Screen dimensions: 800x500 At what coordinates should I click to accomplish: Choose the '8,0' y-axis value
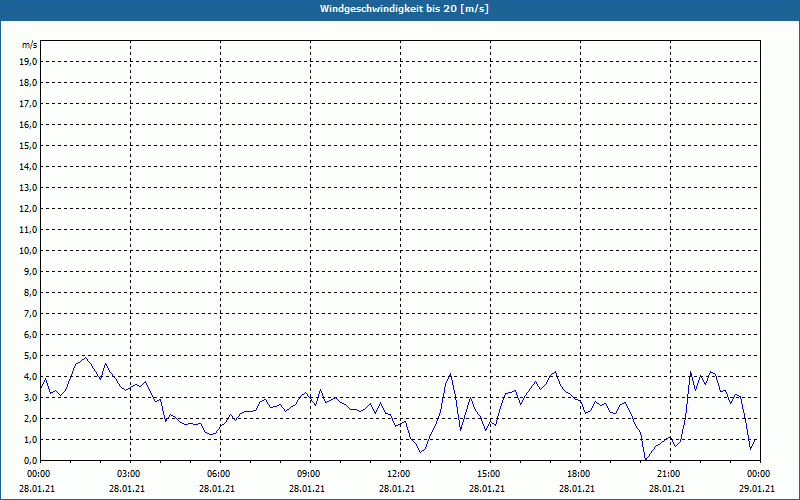(30, 292)
